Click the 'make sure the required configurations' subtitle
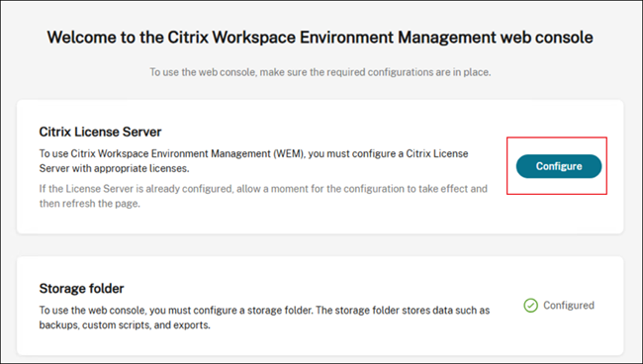The height and width of the screenshot is (364, 643). point(320,72)
